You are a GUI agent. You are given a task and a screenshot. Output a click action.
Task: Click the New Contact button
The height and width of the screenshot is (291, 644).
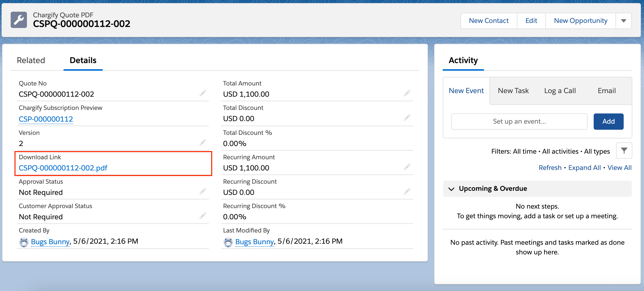click(488, 21)
